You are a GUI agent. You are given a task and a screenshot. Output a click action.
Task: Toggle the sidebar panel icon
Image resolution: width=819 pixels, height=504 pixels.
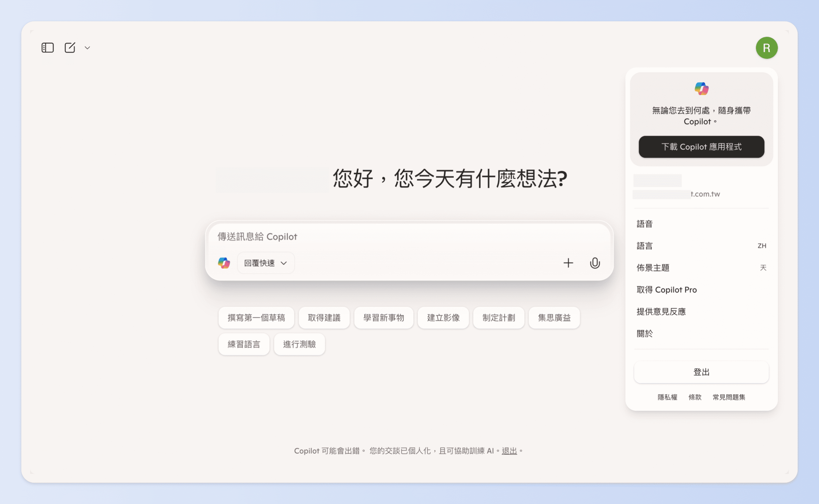tap(48, 48)
